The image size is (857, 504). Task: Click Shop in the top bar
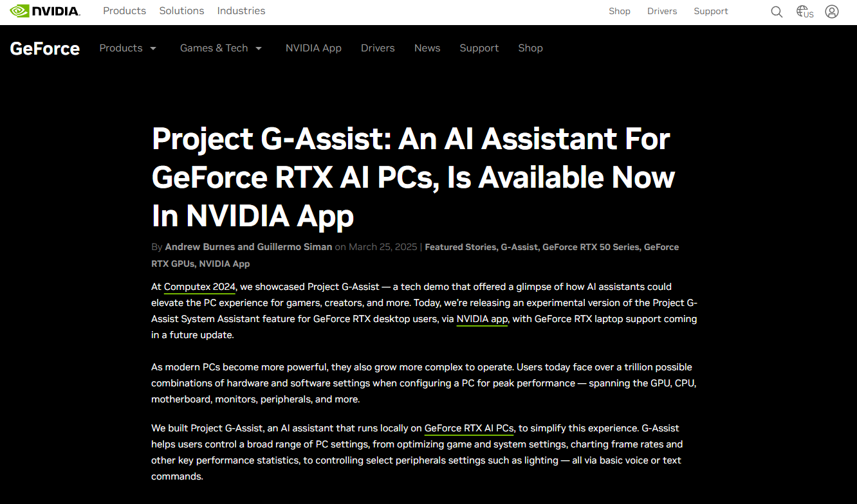tap(620, 12)
